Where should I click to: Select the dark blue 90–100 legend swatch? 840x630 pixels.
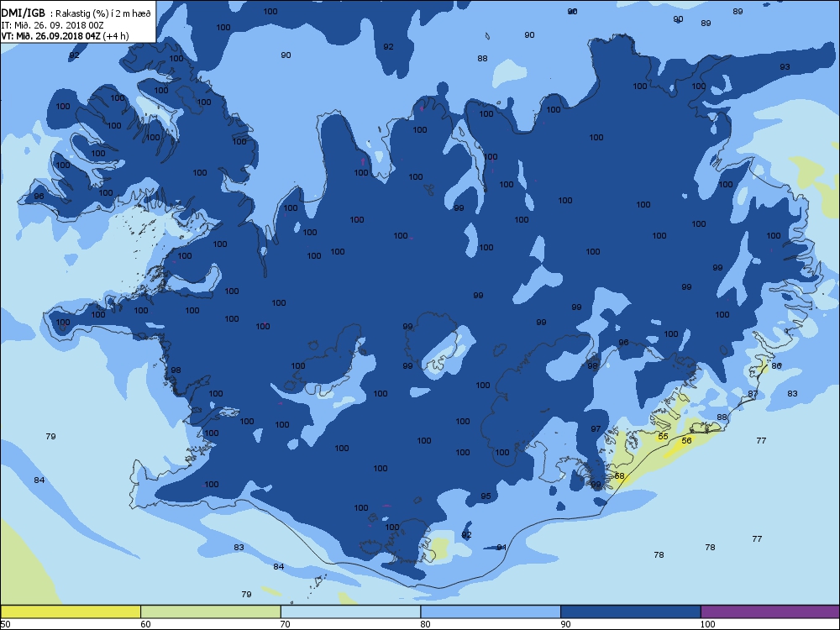tap(631, 612)
